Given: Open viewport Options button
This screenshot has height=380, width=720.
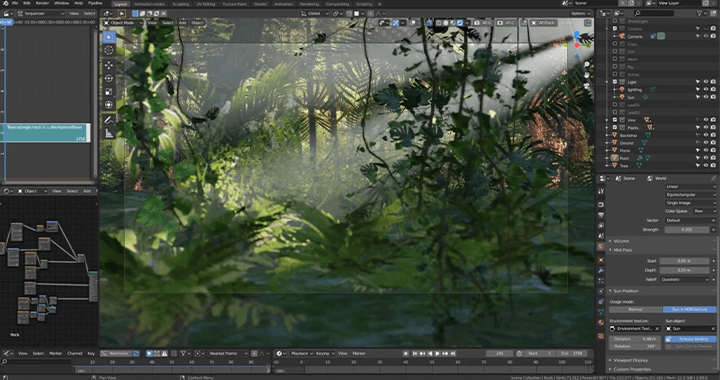Looking at the screenshot, I should 580,14.
